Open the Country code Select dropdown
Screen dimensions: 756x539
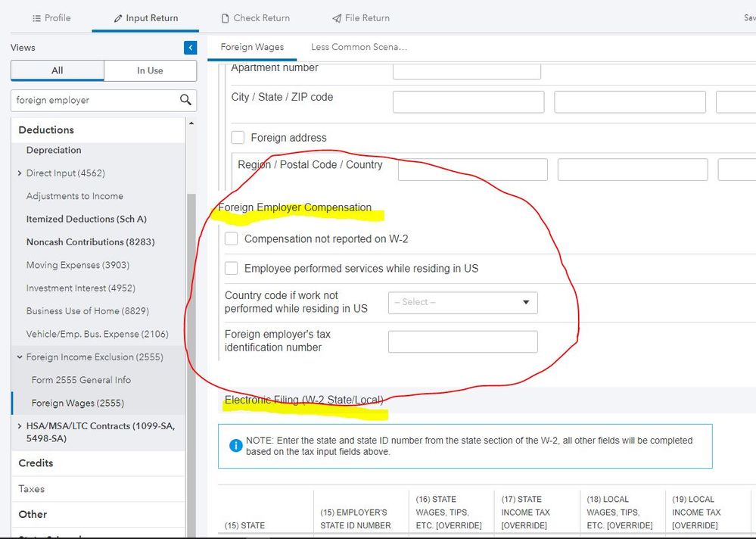tap(462, 303)
